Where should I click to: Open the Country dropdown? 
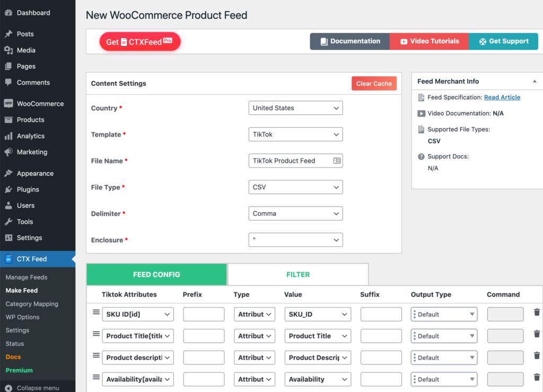pos(295,108)
